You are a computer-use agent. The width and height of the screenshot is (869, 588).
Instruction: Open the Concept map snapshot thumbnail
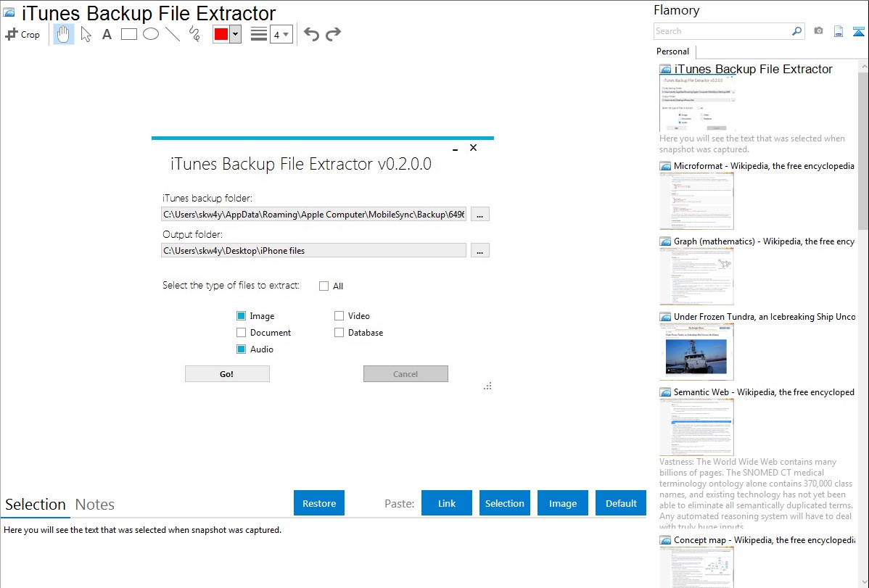click(x=697, y=568)
